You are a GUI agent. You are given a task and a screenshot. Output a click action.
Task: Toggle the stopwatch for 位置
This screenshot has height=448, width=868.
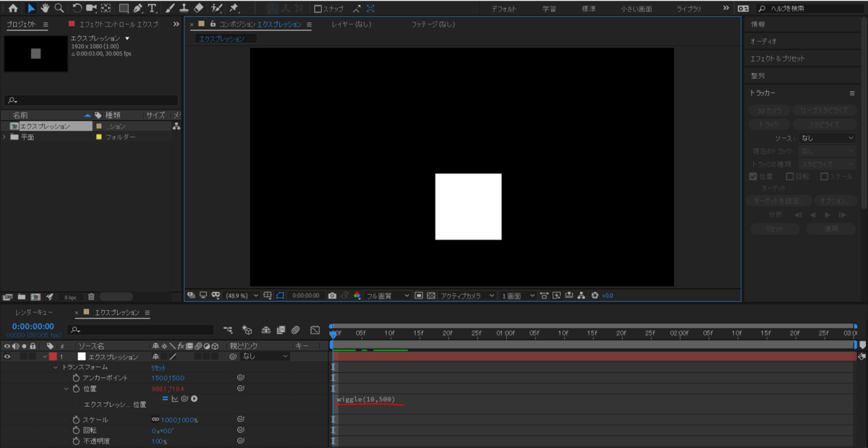pyautogui.click(x=75, y=389)
